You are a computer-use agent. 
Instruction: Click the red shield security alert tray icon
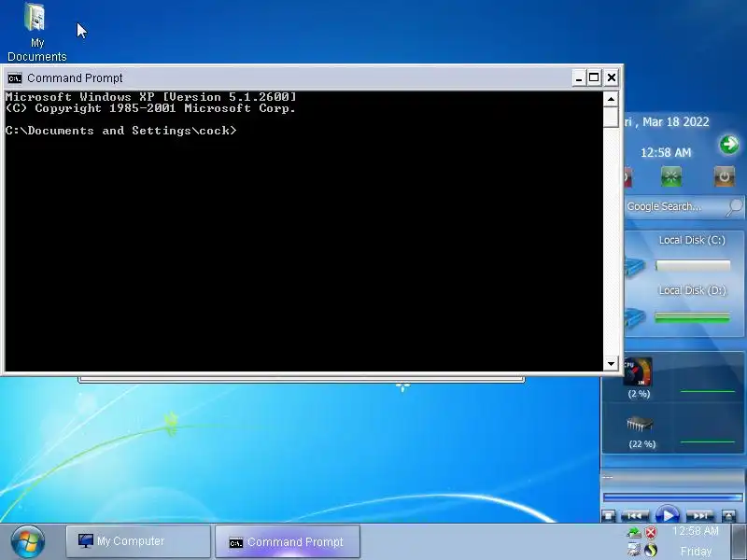click(651, 532)
